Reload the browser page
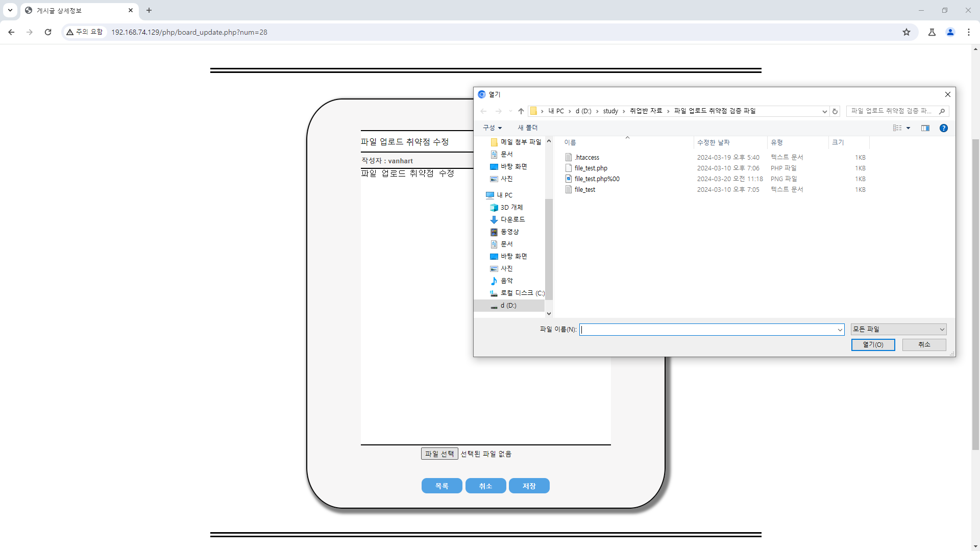This screenshot has width=980, height=551. coord(48,32)
